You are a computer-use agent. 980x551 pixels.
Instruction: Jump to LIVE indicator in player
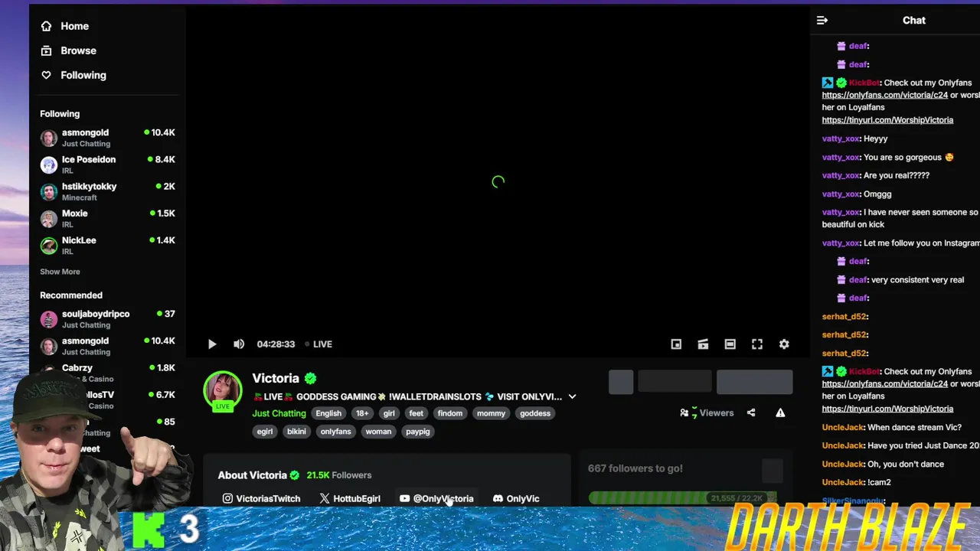click(318, 344)
